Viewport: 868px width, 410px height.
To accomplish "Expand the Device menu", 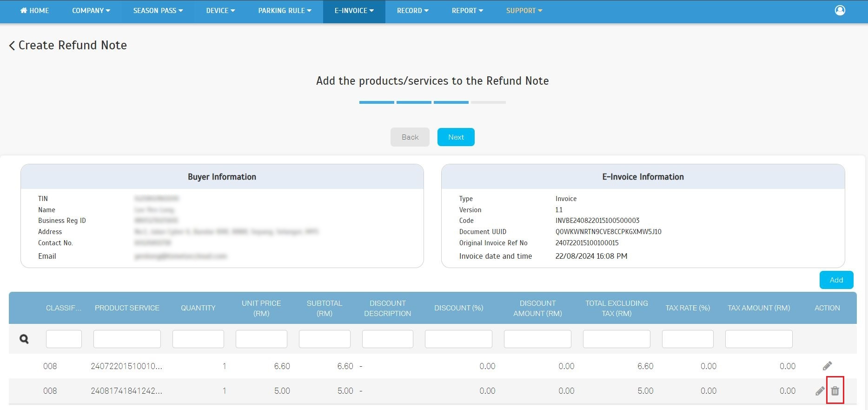I will (x=220, y=11).
